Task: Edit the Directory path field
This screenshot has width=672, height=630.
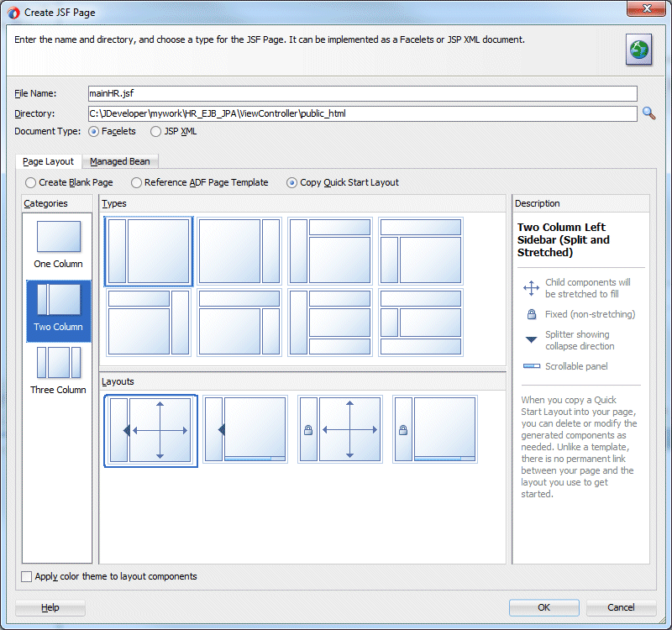Action: (x=363, y=113)
